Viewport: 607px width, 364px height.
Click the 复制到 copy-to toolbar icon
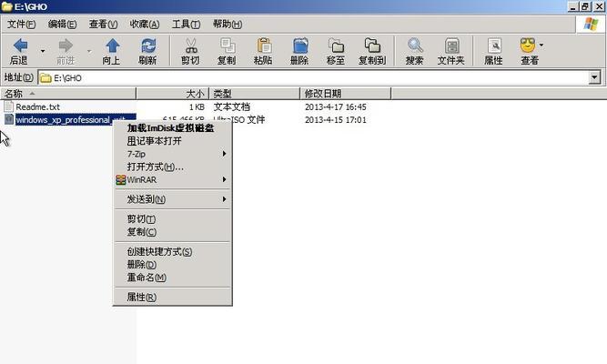[x=372, y=45]
